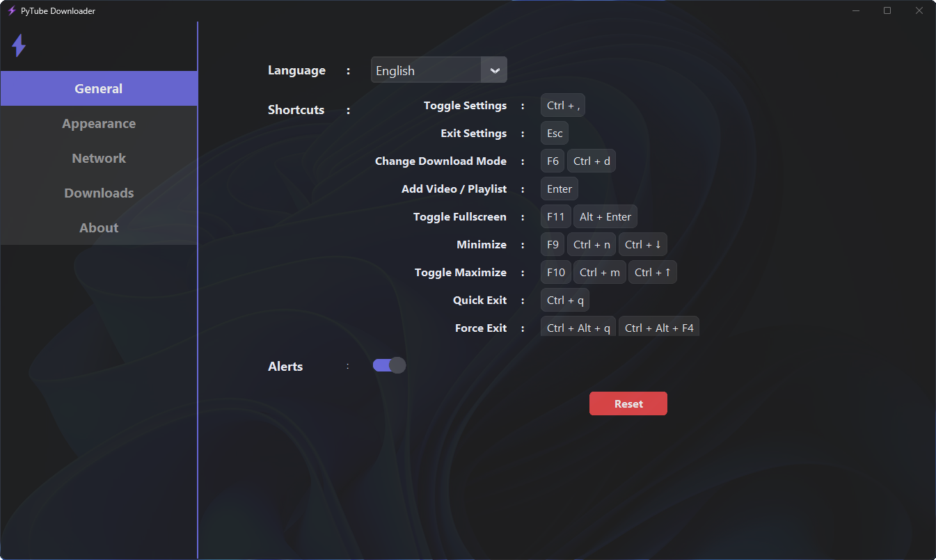Image resolution: width=936 pixels, height=560 pixels.
Task: Click the Ctrl + q shortcut for Quick Exit
Action: [x=565, y=301]
